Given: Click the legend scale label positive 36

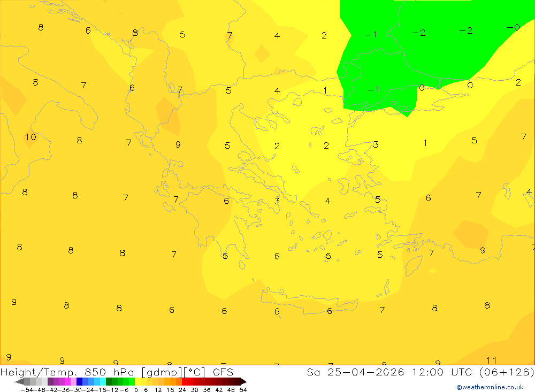Looking at the screenshot, I should coord(207,390).
